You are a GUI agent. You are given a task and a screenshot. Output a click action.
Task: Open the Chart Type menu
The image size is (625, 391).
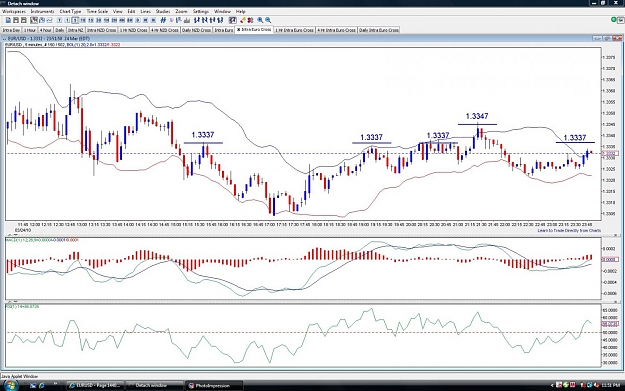point(70,12)
